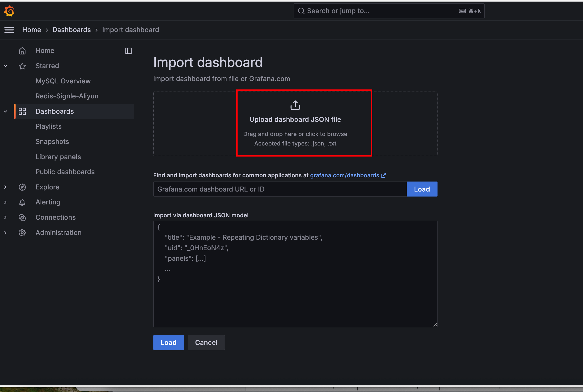This screenshot has height=392, width=583.
Task: Select Snapshots in the sidebar
Action: [x=52, y=142]
